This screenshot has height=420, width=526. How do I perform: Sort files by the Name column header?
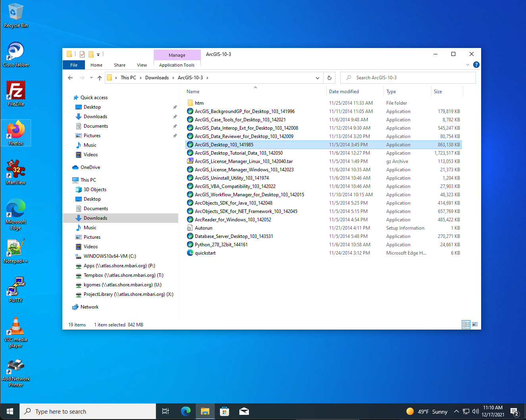(x=255, y=92)
